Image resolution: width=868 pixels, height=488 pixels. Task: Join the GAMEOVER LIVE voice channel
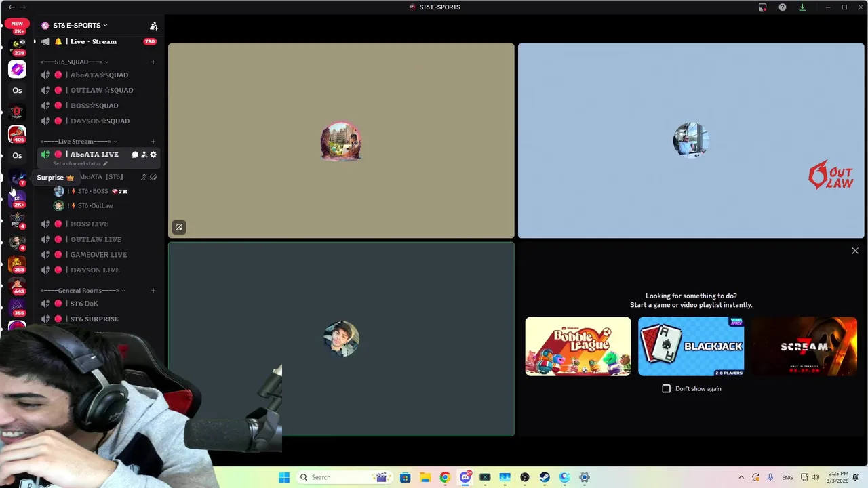[x=98, y=255]
